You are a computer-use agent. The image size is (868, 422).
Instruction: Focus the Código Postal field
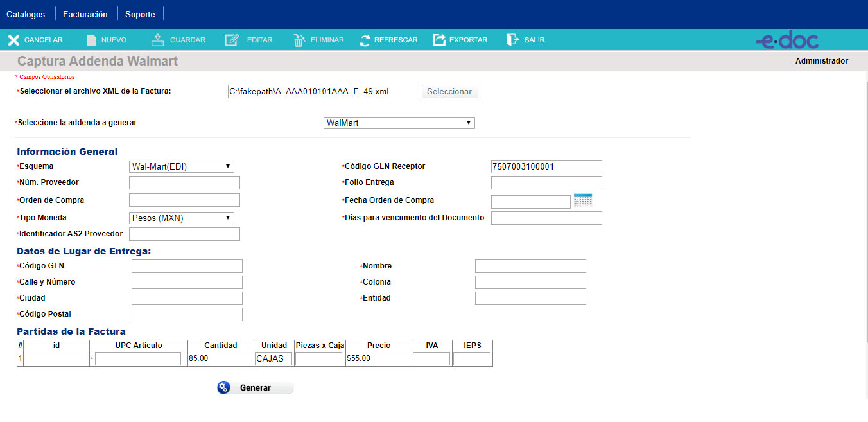coord(187,314)
